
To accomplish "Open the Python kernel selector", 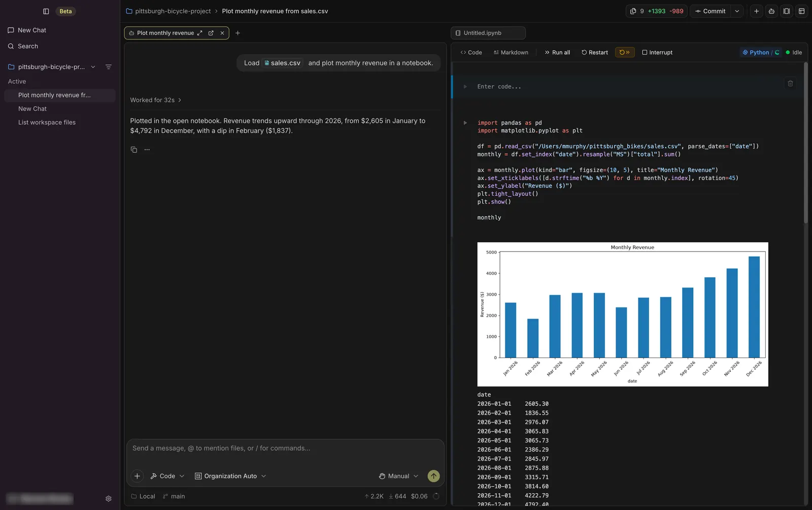I will point(760,52).
